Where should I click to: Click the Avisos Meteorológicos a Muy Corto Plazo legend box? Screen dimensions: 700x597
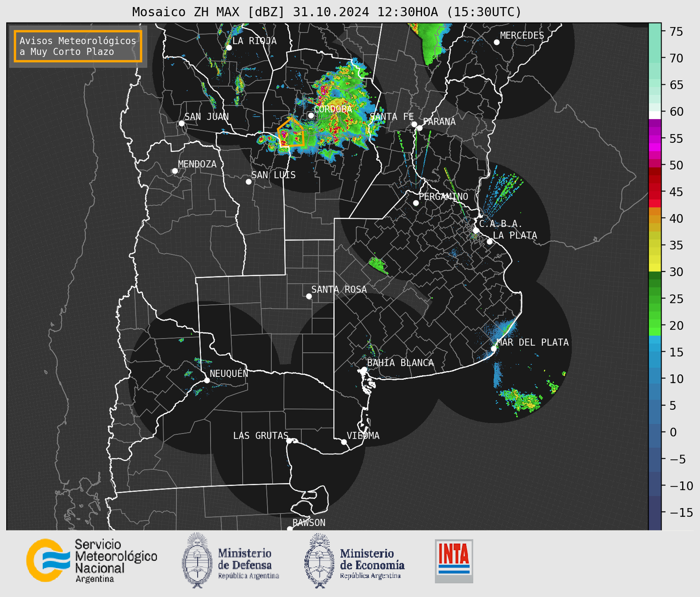(x=78, y=46)
